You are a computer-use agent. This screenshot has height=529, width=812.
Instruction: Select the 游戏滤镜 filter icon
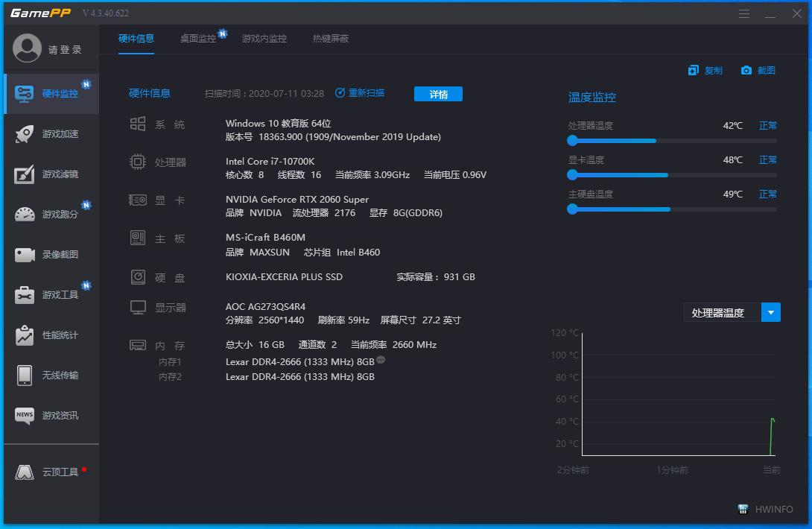25,174
